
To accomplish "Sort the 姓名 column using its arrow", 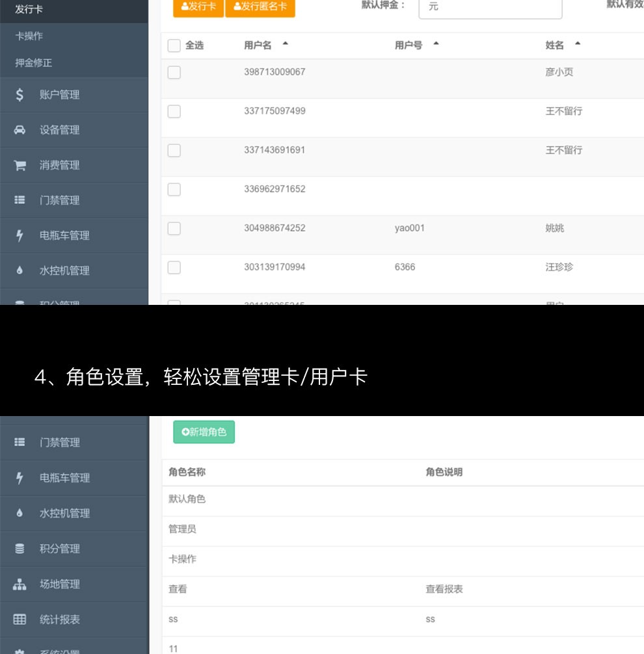I will [577, 44].
